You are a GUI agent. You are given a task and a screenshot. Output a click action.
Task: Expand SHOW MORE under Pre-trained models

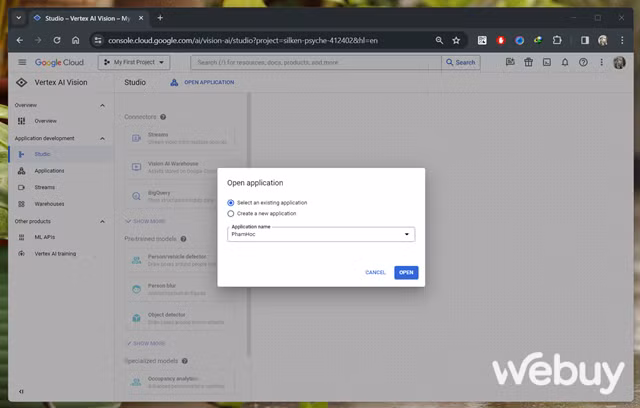146,343
